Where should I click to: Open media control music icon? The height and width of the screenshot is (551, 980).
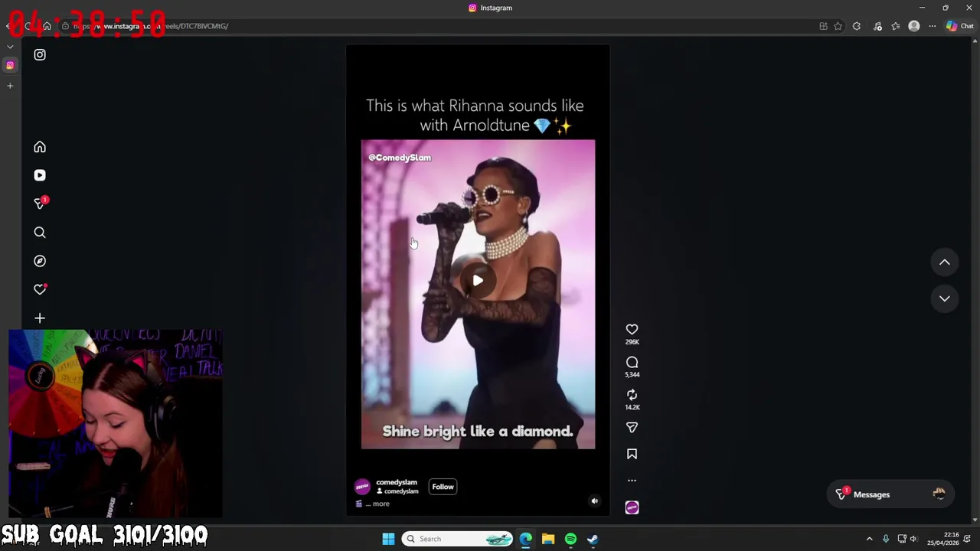pos(877,26)
